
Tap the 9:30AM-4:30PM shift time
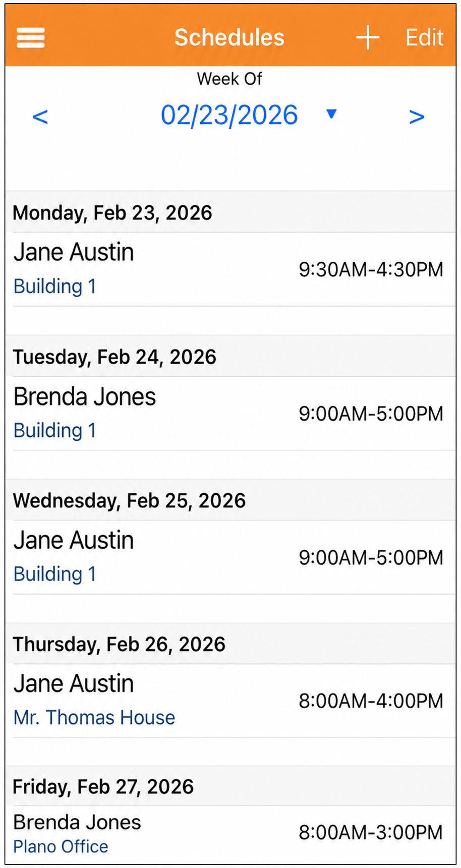371,270
